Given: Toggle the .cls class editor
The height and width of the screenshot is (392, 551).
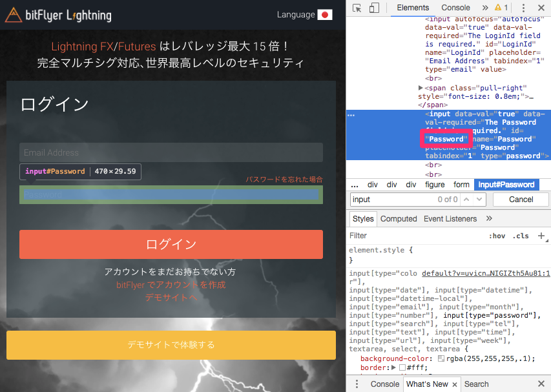Looking at the screenshot, I should coord(521,236).
